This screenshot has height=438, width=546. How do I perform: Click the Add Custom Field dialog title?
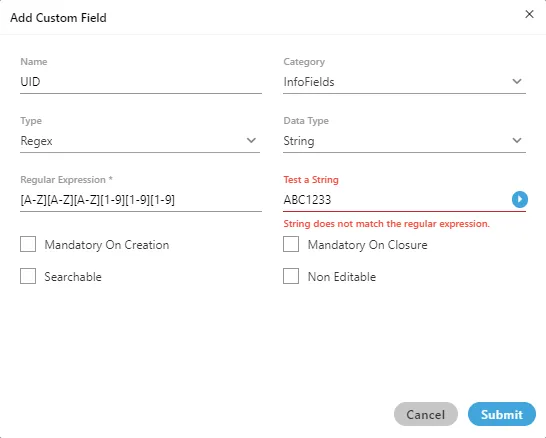pyautogui.click(x=58, y=18)
